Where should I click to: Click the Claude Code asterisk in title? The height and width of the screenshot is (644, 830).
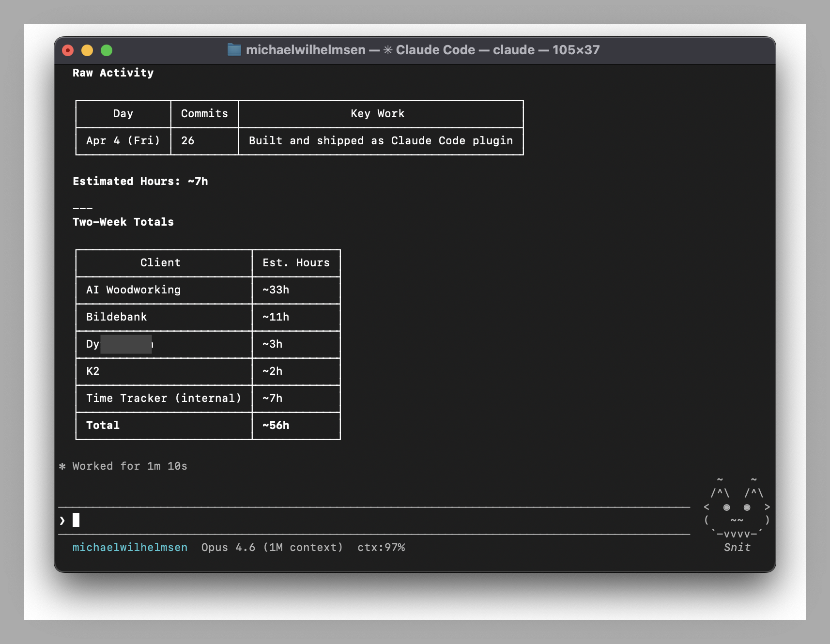click(x=388, y=50)
